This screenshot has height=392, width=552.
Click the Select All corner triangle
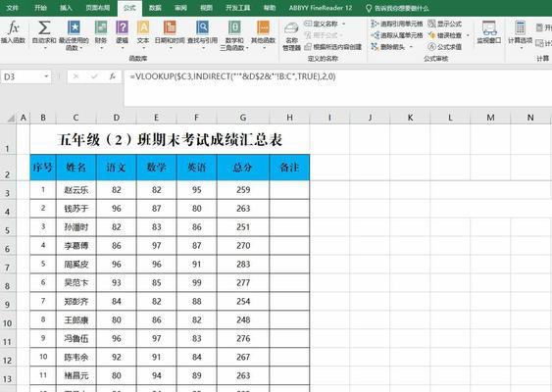[10, 118]
